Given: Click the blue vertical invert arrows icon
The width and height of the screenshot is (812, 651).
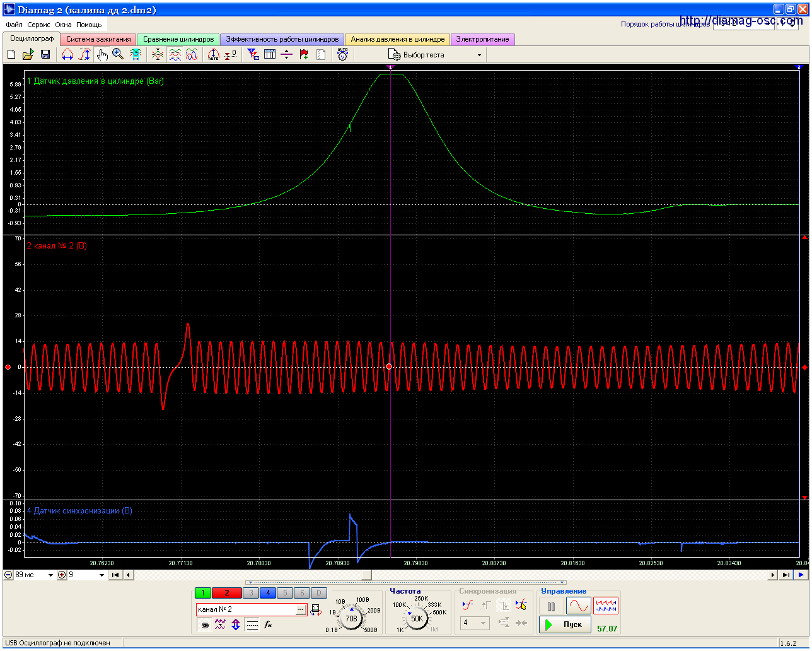Looking at the screenshot, I should [x=236, y=625].
